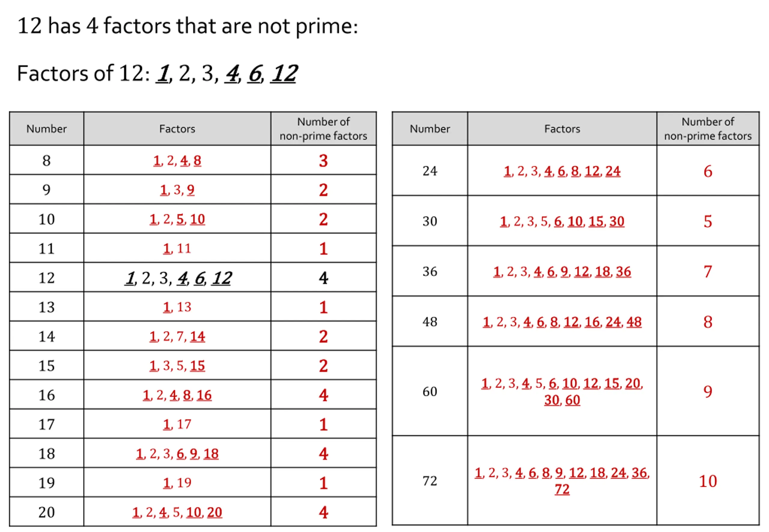
Task: Select the factors of 30 cell
Action: point(562,221)
